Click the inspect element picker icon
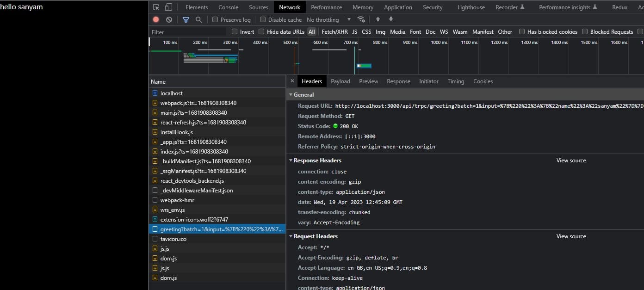644x290 pixels. [x=156, y=7]
